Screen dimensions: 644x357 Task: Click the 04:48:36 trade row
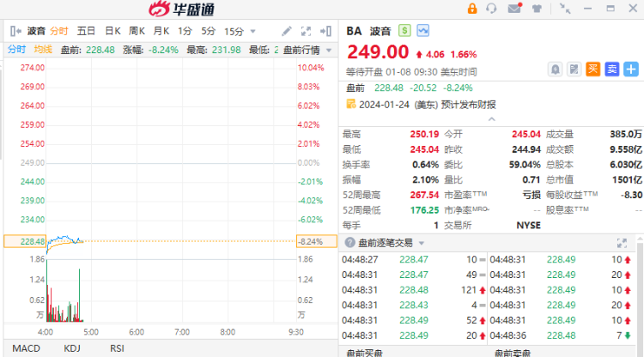pos(561,336)
